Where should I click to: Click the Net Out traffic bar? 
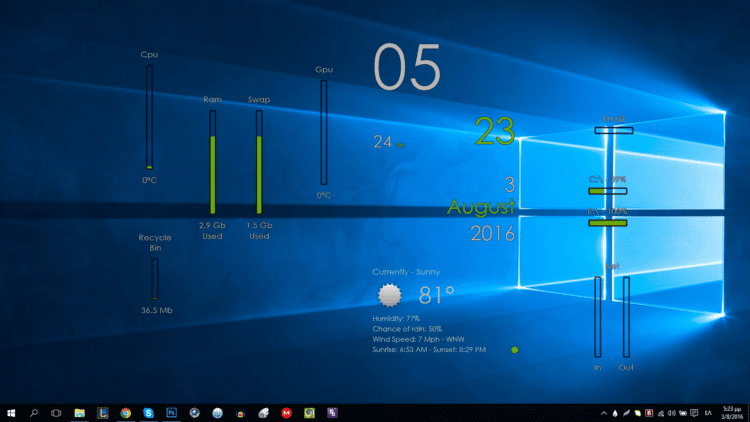coord(626,317)
